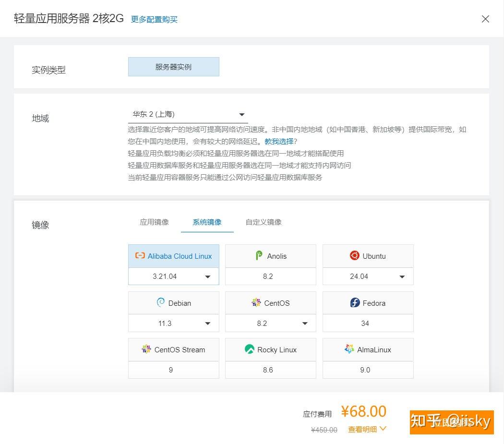Click the 查看明细 price details link

point(362,429)
